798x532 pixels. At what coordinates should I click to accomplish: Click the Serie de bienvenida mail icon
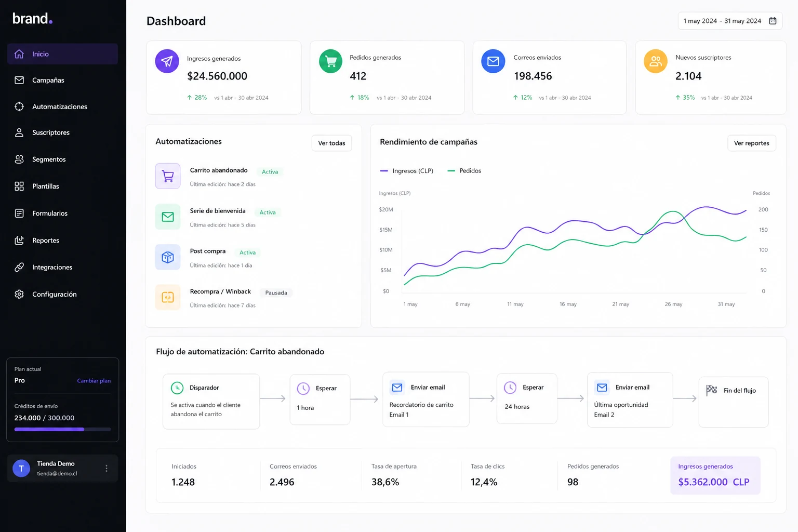point(168,217)
